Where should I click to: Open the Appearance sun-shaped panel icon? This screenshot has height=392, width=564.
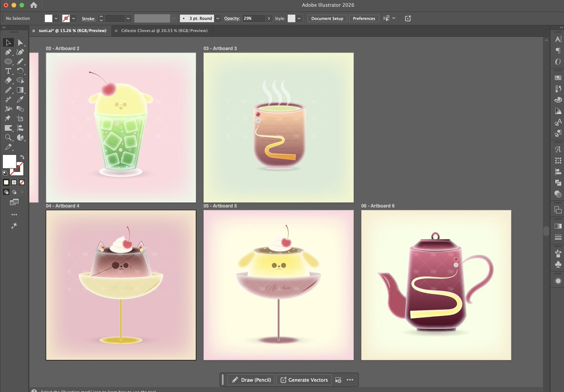coord(558,281)
